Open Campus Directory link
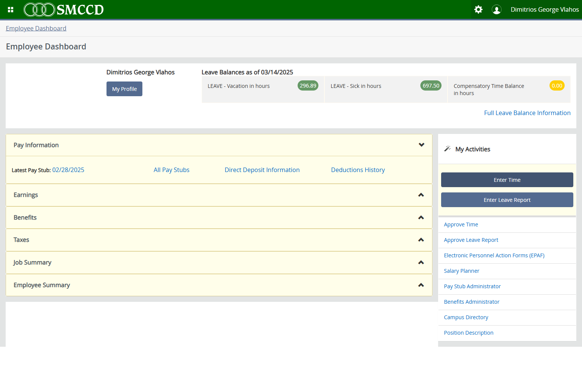Viewport: 582px width, 392px height. [x=466, y=317]
